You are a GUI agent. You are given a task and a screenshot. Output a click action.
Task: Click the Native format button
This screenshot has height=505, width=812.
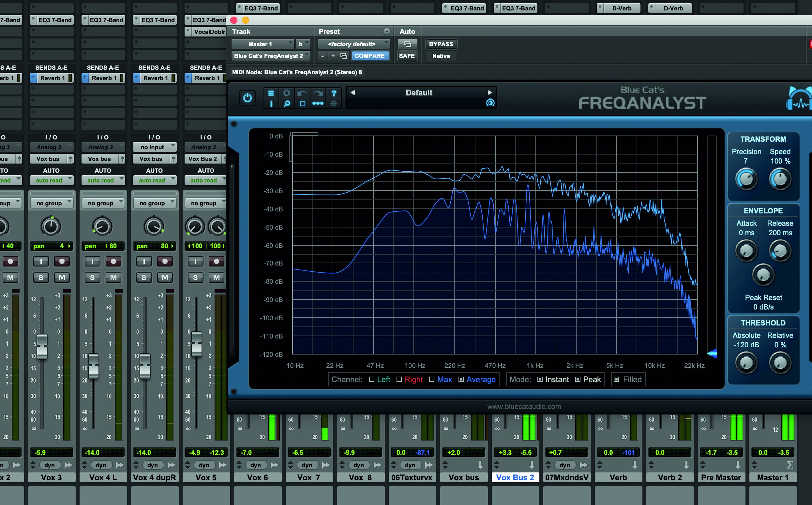[441, 56]
